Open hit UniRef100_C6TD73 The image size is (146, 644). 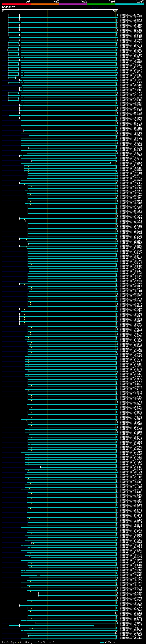pos(131,22)
